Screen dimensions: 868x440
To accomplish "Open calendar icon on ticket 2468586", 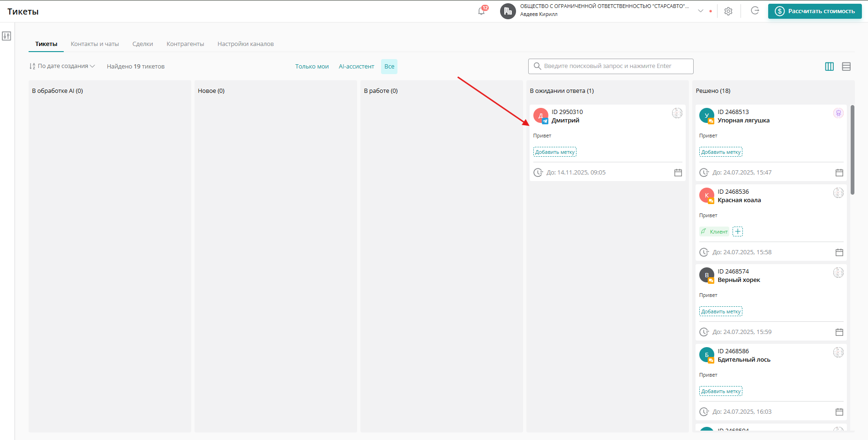I will tap(839, 412).
